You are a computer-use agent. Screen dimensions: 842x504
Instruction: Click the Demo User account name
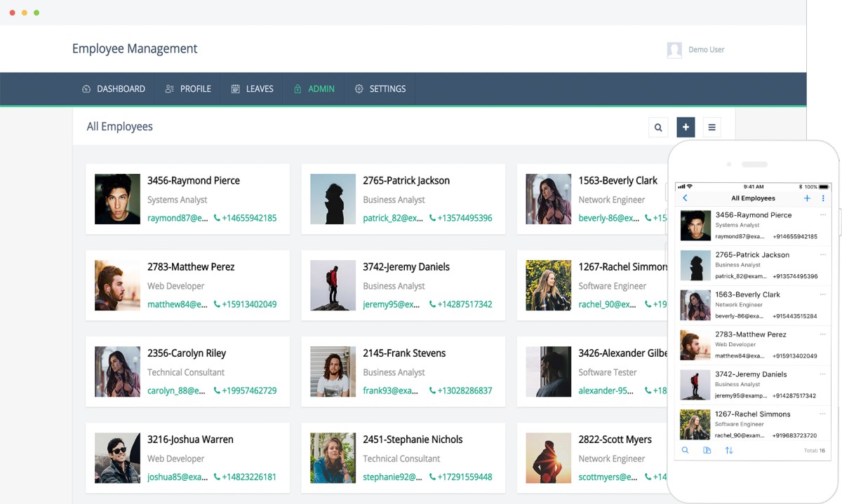(x=706, y=49)
